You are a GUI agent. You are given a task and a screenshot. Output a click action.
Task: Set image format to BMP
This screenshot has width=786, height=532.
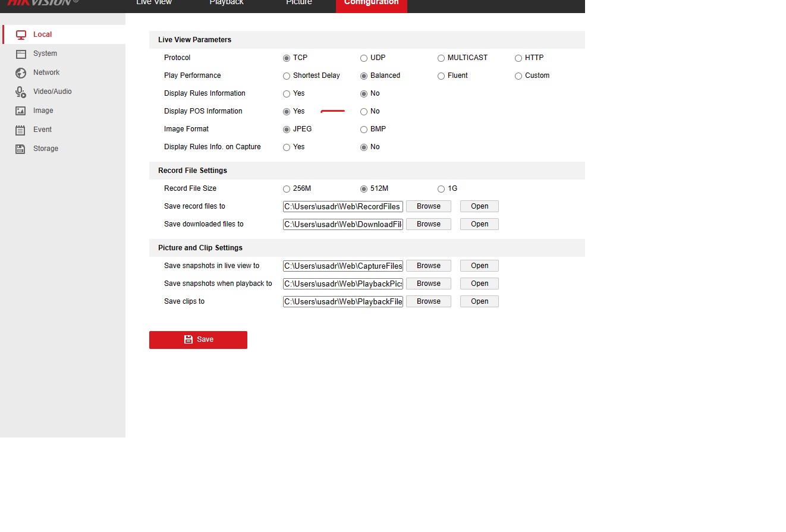tap(364, 130)
